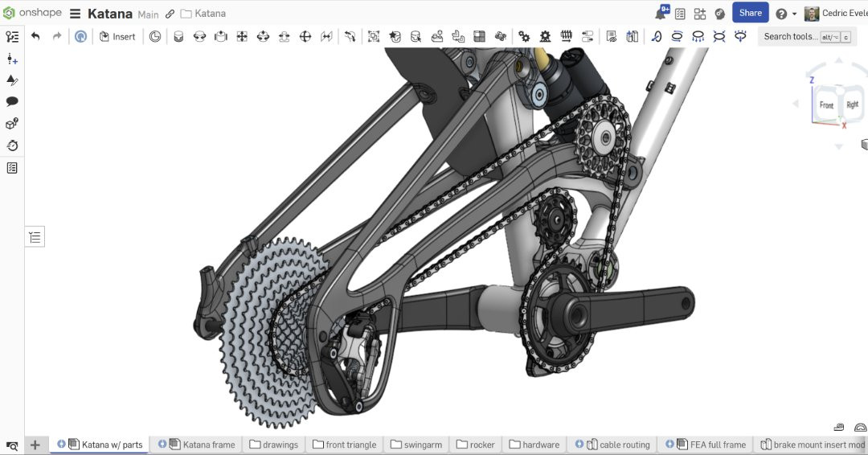Click inside the Search tools field

(805, 36)
